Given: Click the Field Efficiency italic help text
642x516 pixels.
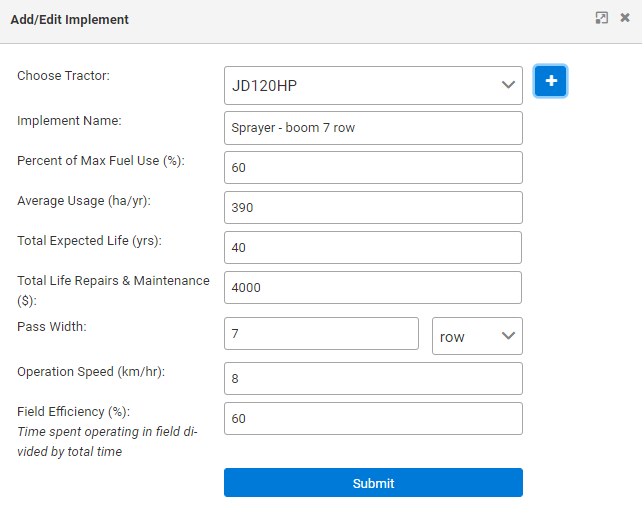Looking at the screenshot, I should [107, 442].
